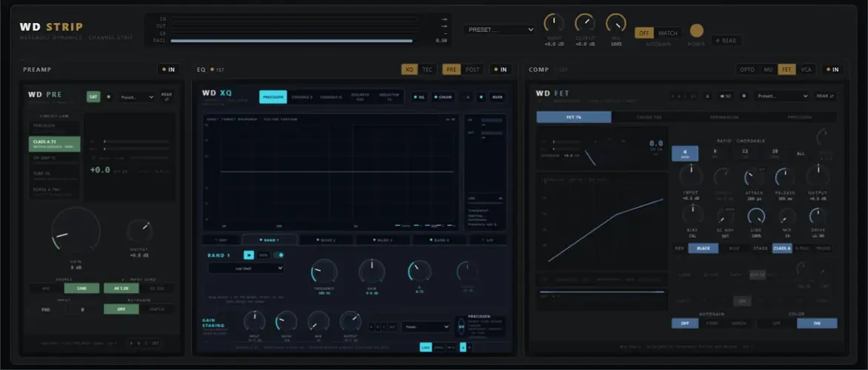Select the BAND 1 tab
This screenshot has height=370, width=868.
(x=270, y=240)
